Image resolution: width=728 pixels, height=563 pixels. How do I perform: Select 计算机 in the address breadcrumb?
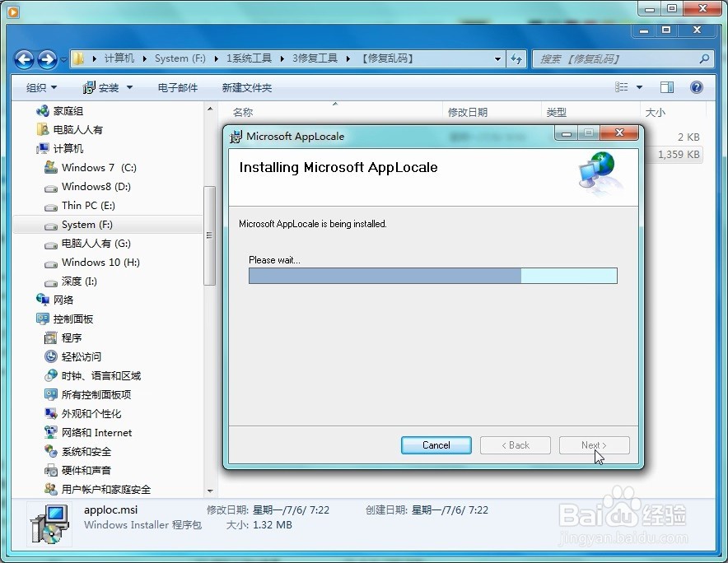[x=119, y=58]
